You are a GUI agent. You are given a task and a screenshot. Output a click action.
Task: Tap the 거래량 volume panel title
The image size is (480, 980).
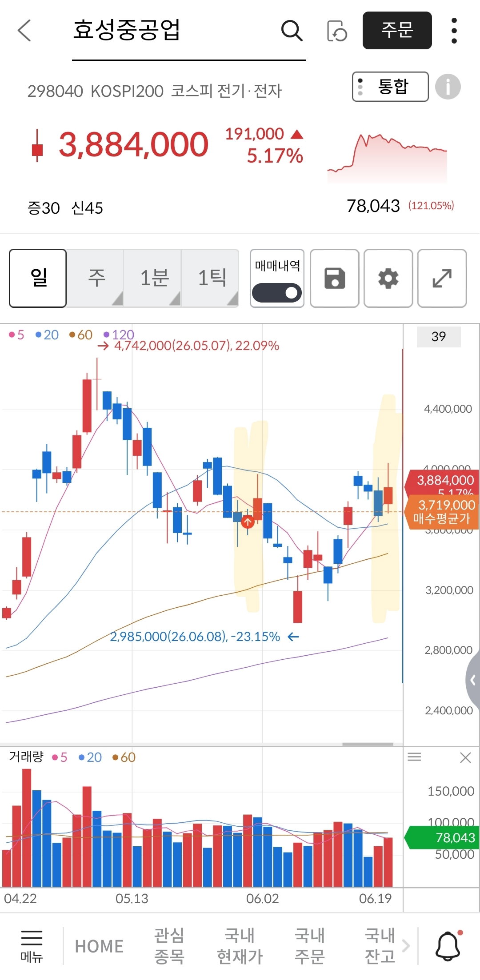pyautogui.click(x=26, y=757)
